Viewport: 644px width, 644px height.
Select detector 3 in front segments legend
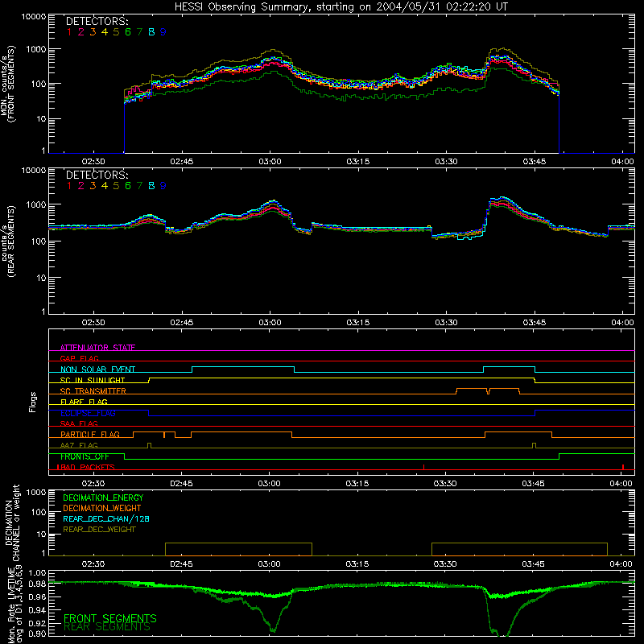pyautogui.click(x=93, y=32)
